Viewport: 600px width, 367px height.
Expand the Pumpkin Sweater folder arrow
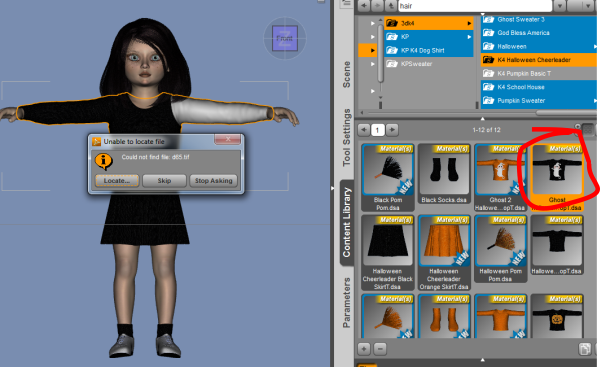[x=595, y=101]
